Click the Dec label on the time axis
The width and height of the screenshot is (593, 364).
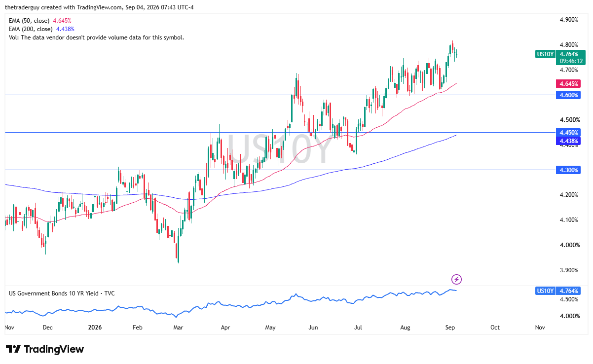pos(47,327)
